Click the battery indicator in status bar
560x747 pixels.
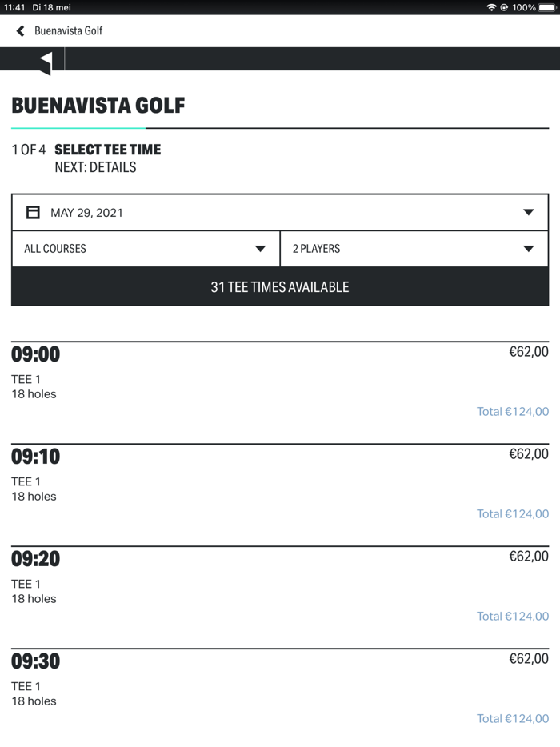coord(547,7)
